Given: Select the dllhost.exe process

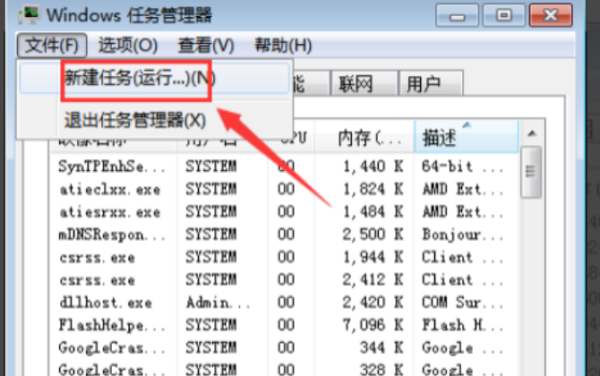Looking at the screenshot, I should tap(284, 302).
